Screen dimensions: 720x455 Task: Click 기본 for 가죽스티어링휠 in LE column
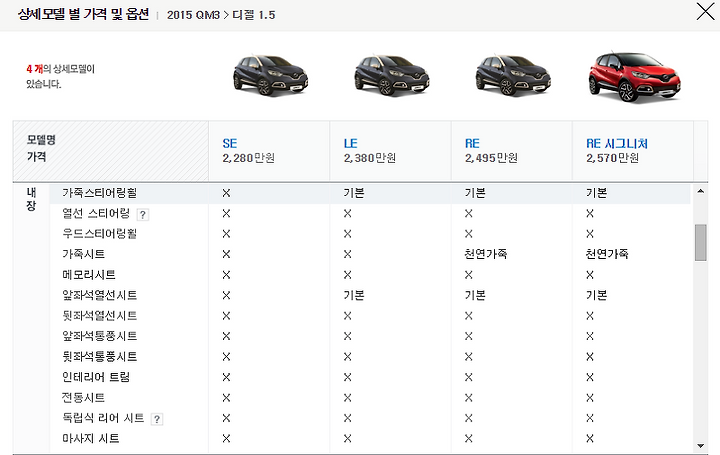pyautogui.click(x=354, y=193)
